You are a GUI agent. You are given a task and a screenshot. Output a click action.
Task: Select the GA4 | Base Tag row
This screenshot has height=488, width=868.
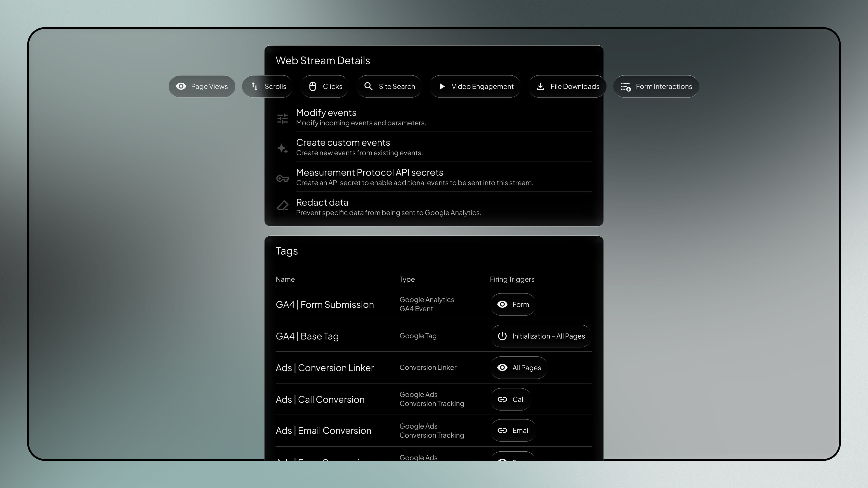point(434,336)
